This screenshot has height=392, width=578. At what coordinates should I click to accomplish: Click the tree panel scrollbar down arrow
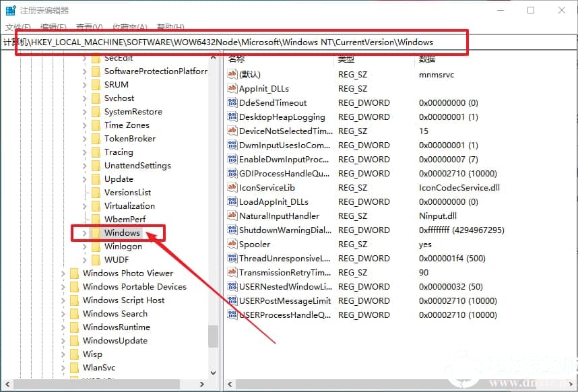point(213,372)
